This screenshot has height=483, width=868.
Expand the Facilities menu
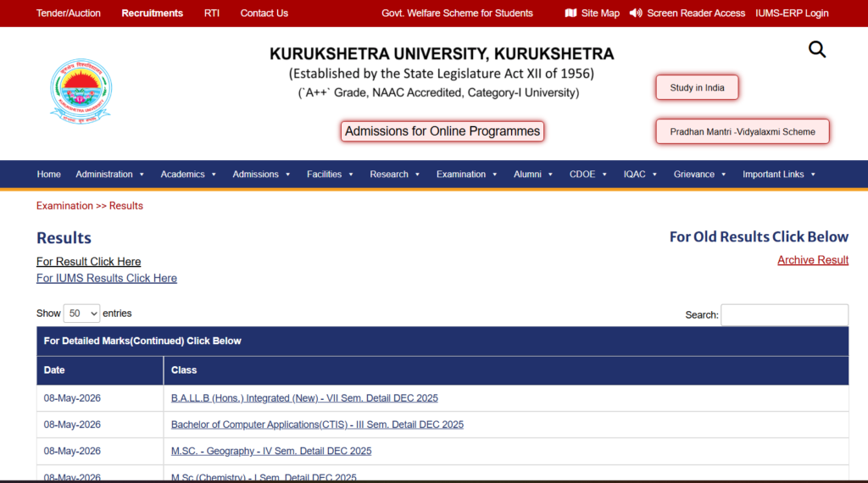pos(330,175)
